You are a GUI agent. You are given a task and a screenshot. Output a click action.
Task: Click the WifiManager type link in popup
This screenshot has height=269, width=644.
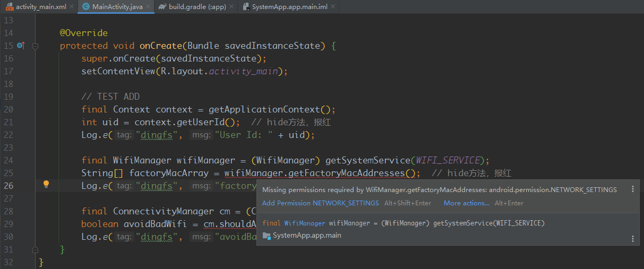(x=304, y=223)
